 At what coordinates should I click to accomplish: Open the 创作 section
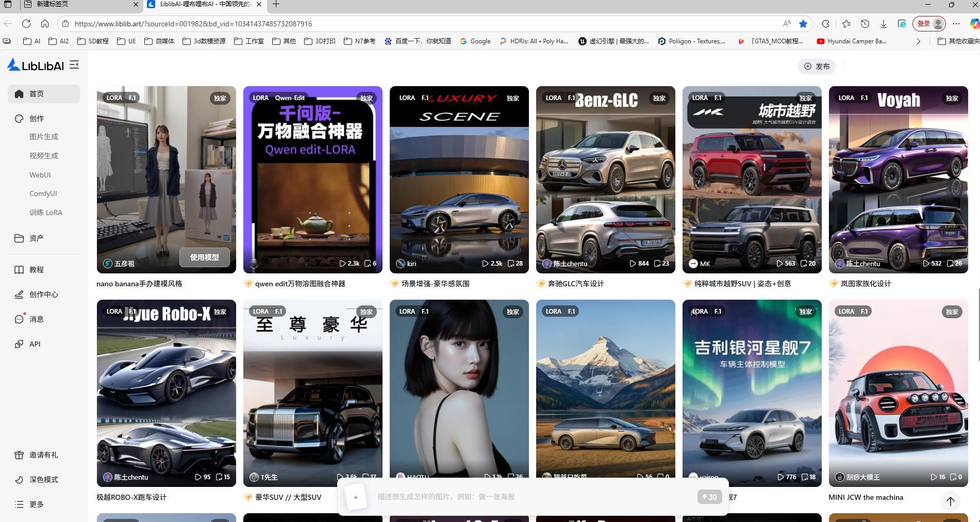(37, 119)
